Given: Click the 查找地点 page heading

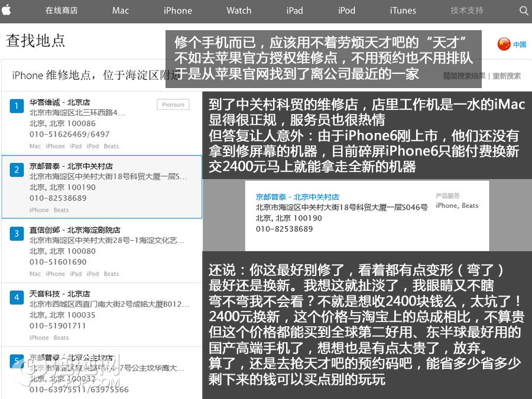Looking at the screenshot, I should [x=35, y=41].
